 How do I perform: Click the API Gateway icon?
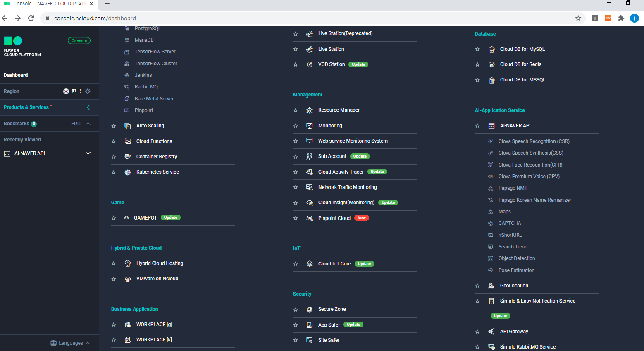[x=491, y=332]
